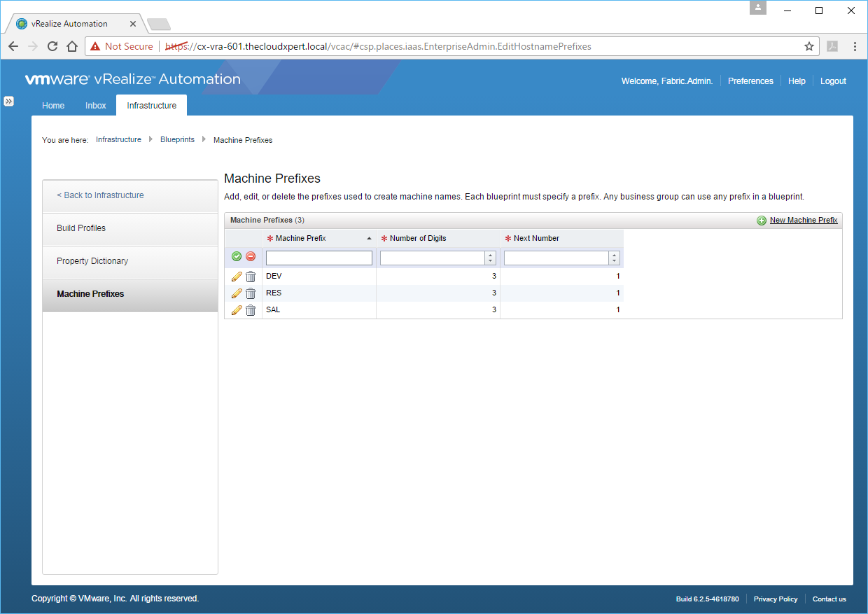The height and width of the screenshot is (614, 868).
Task: Bookmark page with the star icon
Action: pos(809,47)
